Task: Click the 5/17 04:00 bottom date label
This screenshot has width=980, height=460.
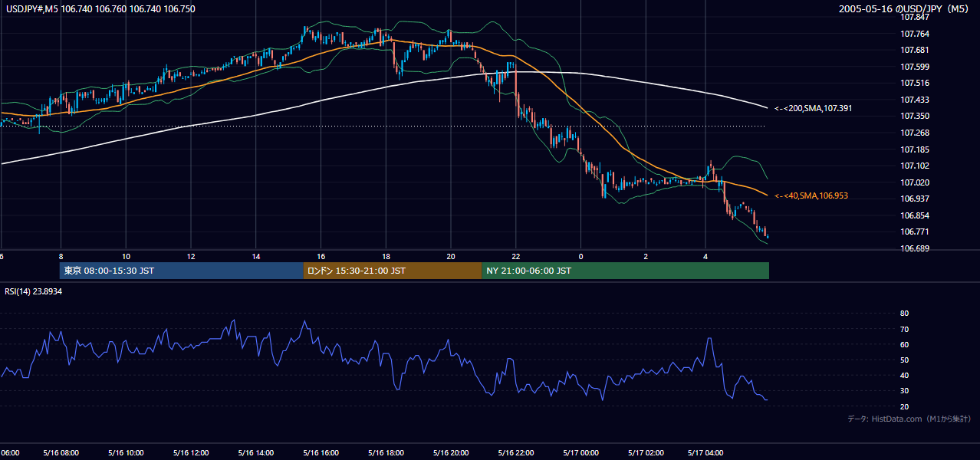Action: click(x=705, y=452)
